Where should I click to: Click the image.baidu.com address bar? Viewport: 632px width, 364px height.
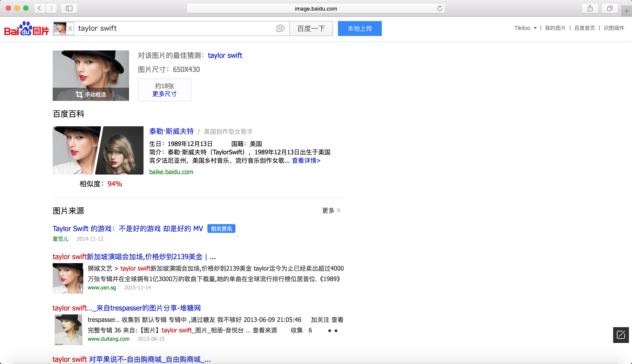[x=316, y=9]
